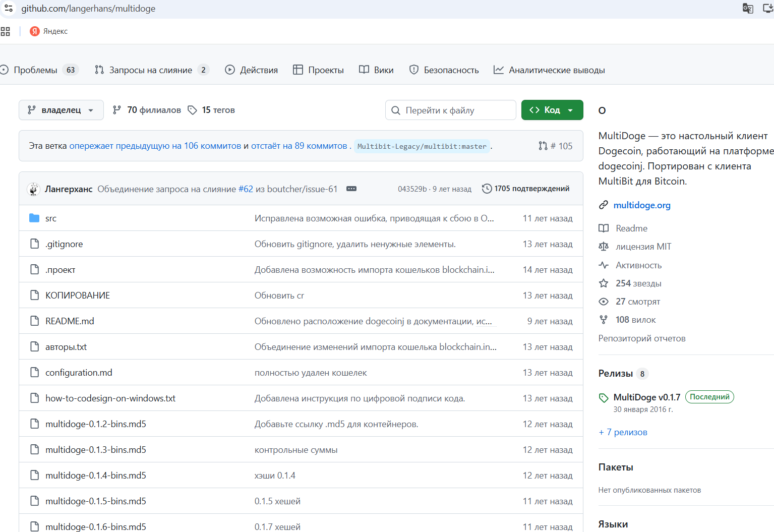Open the multidoge.org website link
Viewport: 774px width, 532px height.
click(641, 205)
